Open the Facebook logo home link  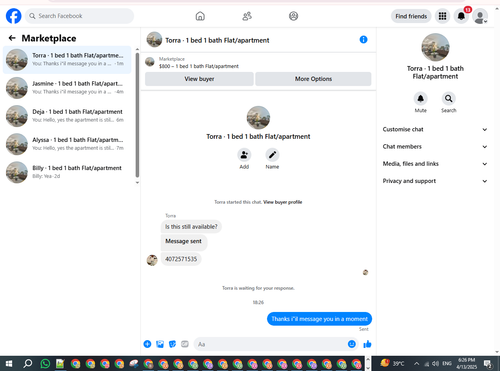click(x=14, y=16)
